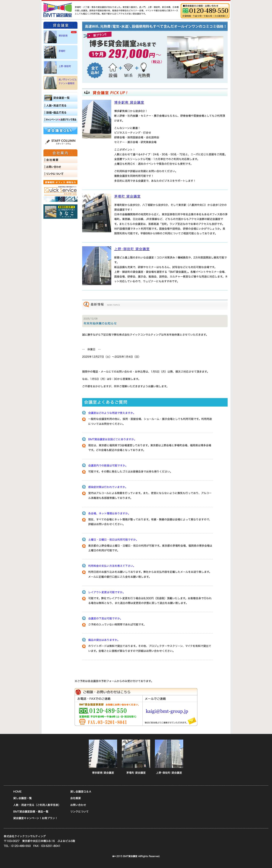Open リンクについて in the sidebar

pos(60,174)
